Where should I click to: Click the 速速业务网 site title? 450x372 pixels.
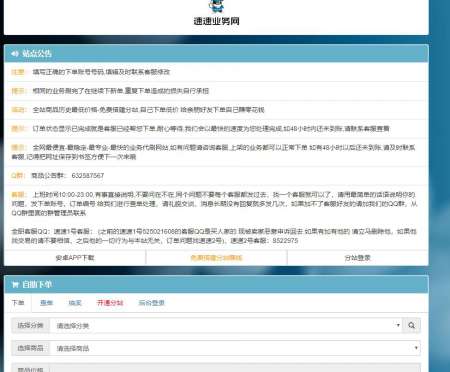point(216,21)
